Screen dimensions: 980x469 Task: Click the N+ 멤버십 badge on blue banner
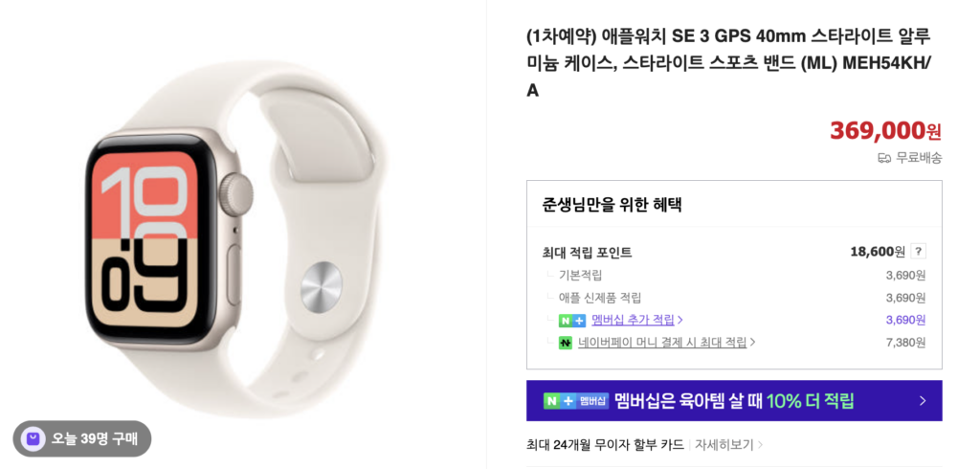pos(575,401)
